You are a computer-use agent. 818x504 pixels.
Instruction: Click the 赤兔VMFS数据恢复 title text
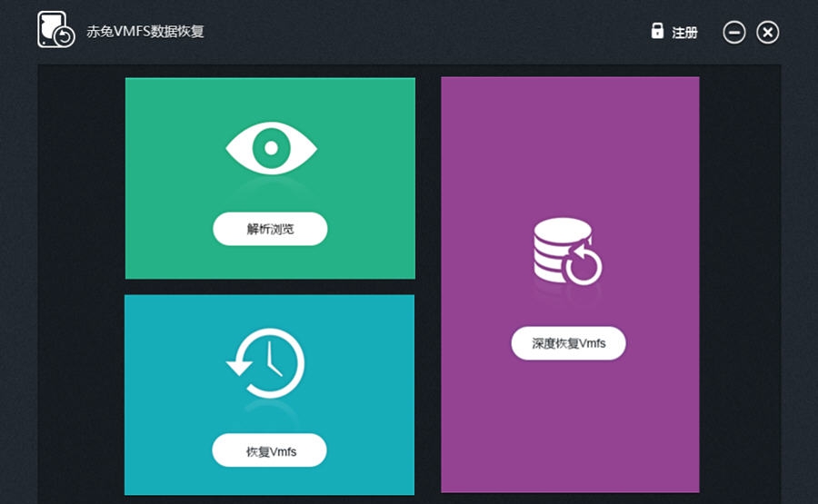(145, 31)
